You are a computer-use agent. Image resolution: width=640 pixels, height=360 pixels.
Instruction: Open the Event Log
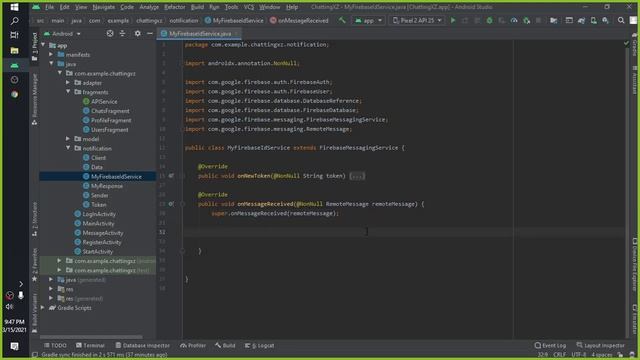coord(550,345)
